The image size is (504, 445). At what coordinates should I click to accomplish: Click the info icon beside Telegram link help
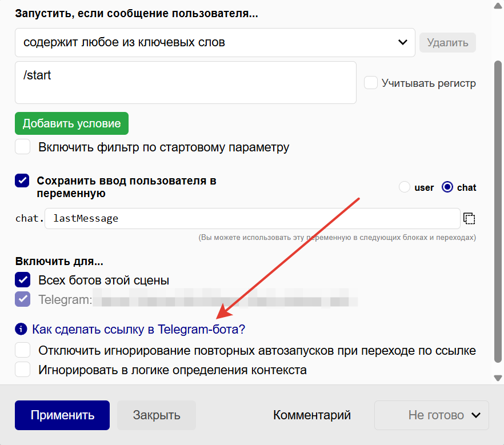pos(21,329)
